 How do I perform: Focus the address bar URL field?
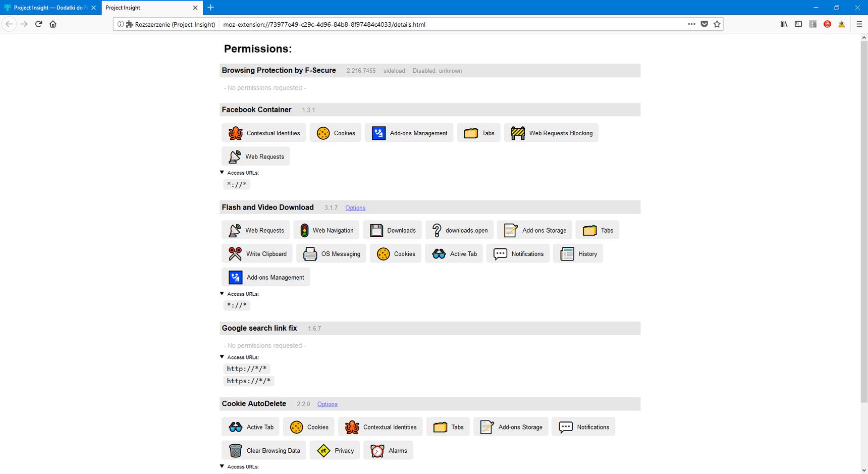click(452, 24)
